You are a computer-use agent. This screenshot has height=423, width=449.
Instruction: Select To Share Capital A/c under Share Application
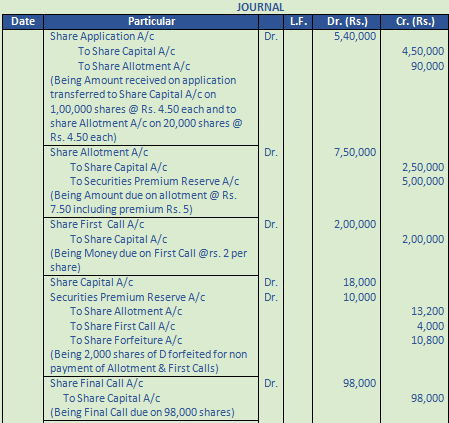pyautogui.click(x=127, y=51)
